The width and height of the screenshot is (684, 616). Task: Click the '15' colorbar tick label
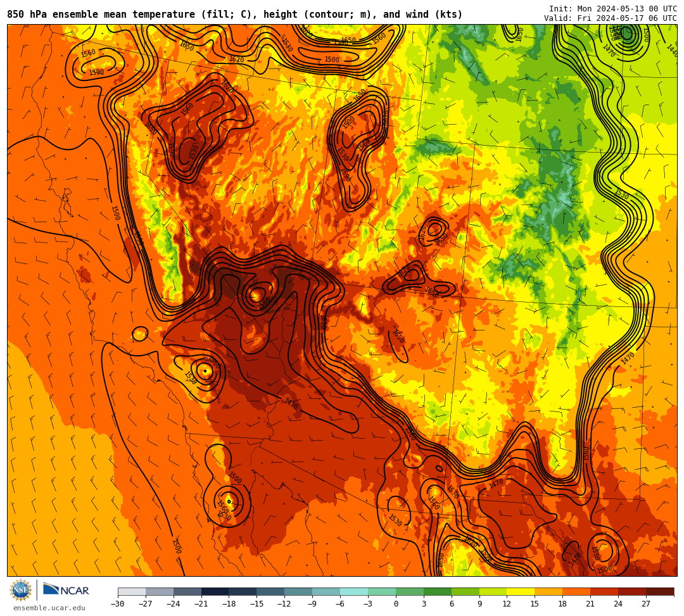535,604
